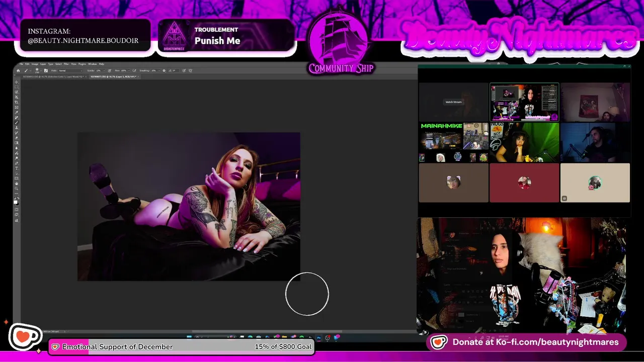This screenshot has width=644, height=362.
Task: Toggle pressure for size icon
Action: [x=184, y=71]
